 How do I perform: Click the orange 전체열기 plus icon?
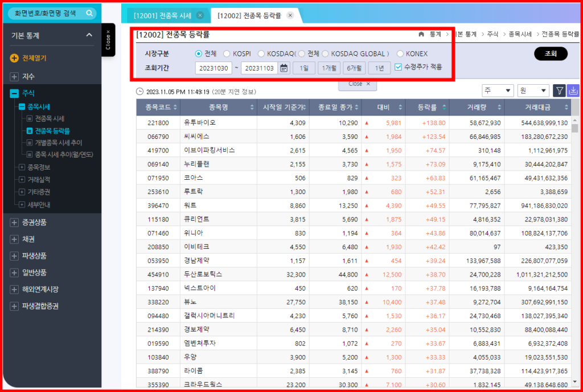pyautogui.click(x=14, y=58)
